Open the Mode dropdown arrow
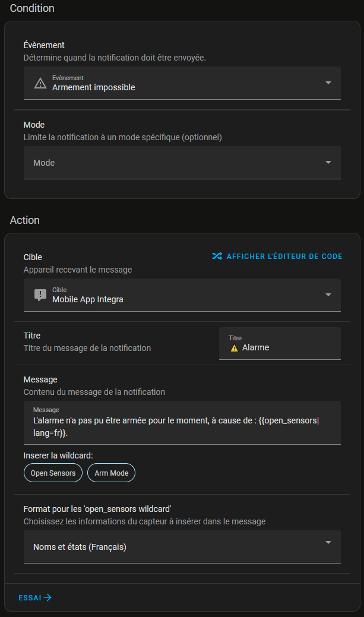The height and width of the screenshot is (617, 364). tap(328, 162)
